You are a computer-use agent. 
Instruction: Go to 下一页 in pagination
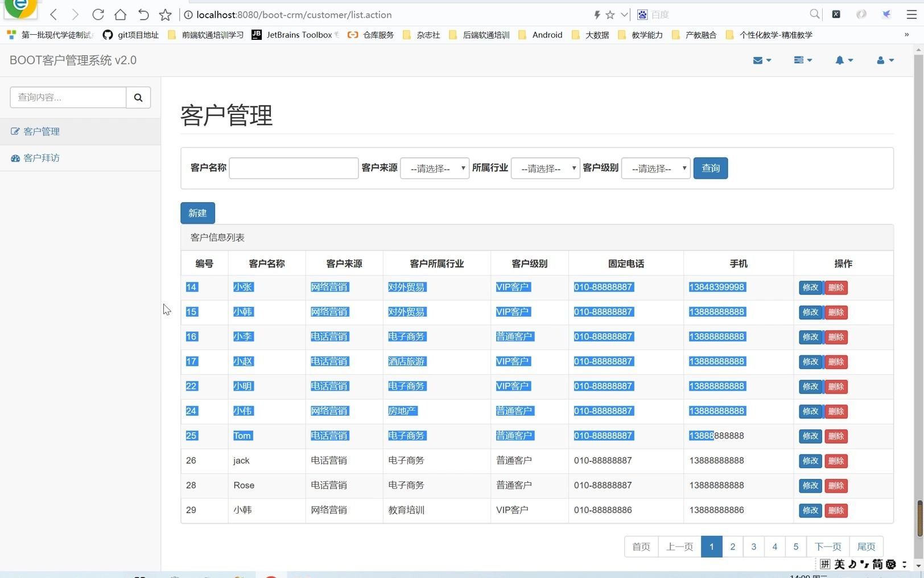pos(828,547)
